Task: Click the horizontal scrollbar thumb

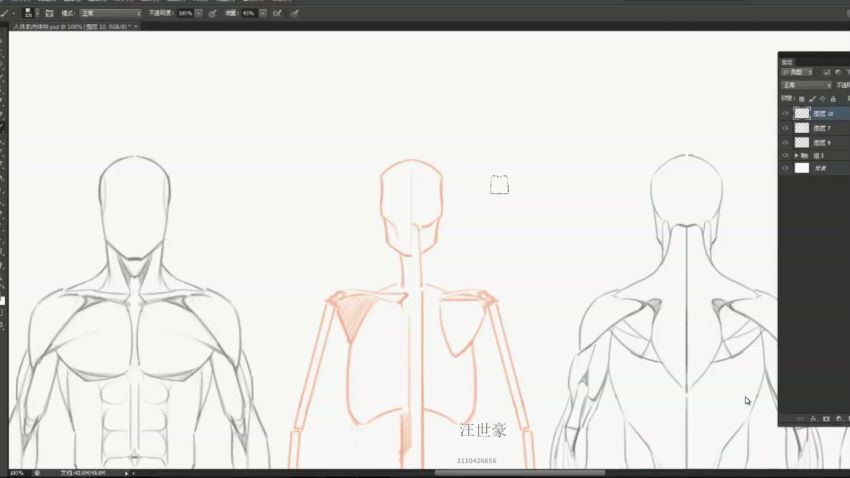Action: 520,473
